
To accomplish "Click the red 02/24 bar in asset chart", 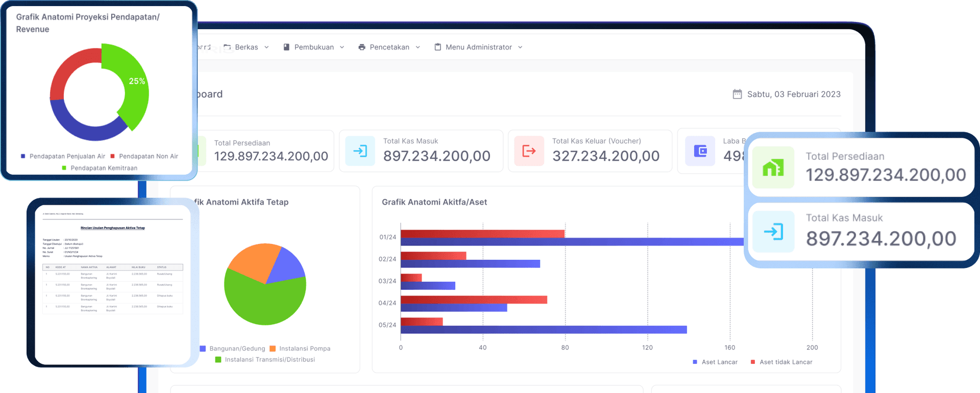I will (x=433, y=256).
